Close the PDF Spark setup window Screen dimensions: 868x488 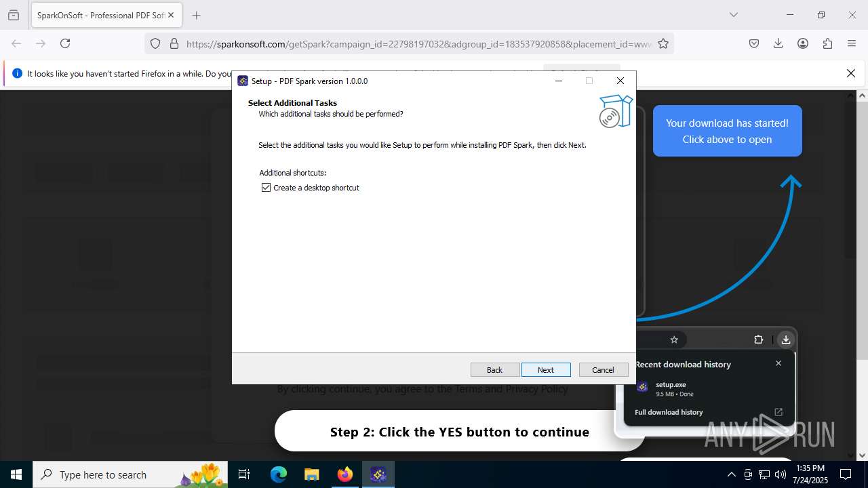620,81
